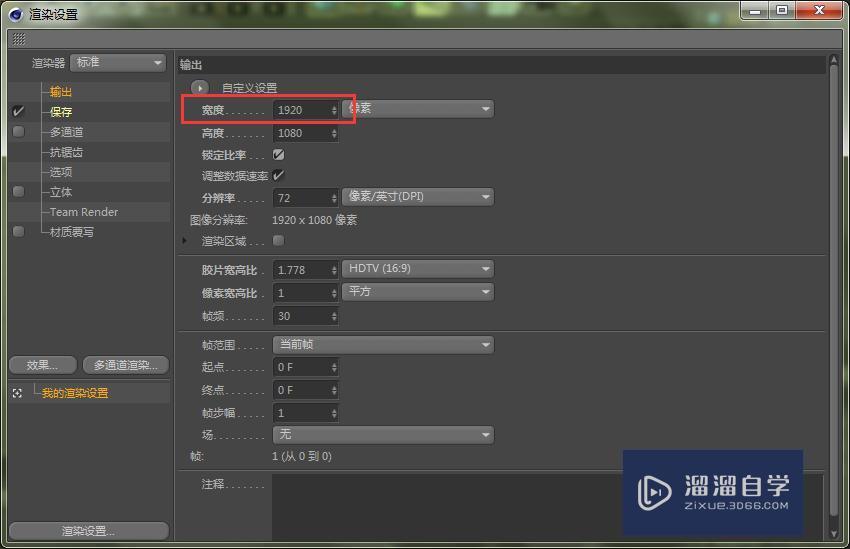Toggle the 锁定比率 checkbox
The height and width of the screenshot is (549, 850).
point(279,155)
